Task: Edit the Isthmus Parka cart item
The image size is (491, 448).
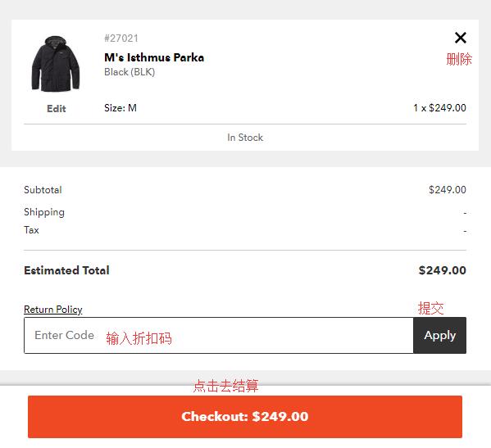Action: point(57,109)
